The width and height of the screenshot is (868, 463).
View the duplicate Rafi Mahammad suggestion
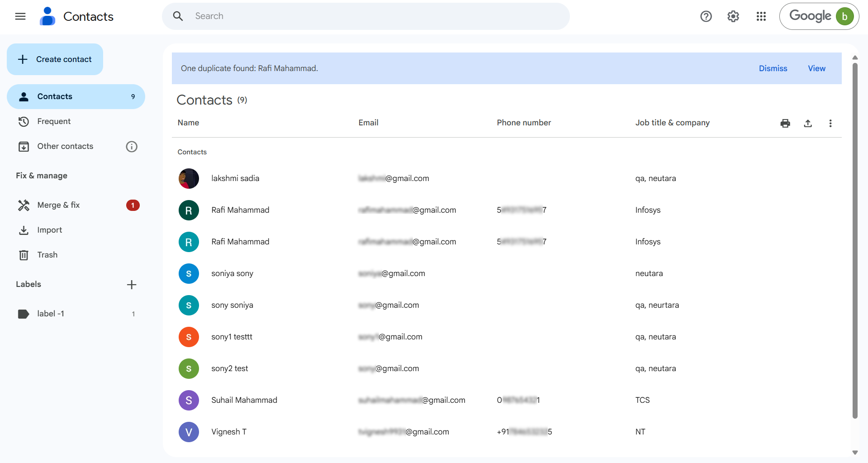pos(816,68)
